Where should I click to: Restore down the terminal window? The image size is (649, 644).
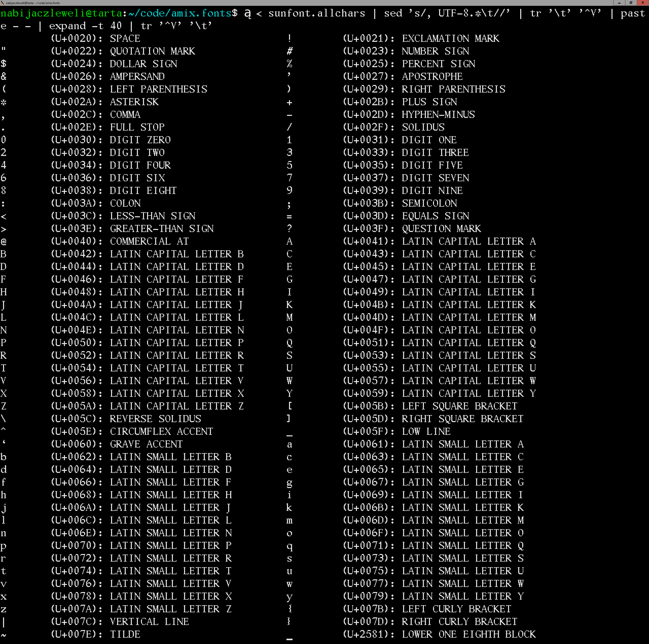coord(631,3)
